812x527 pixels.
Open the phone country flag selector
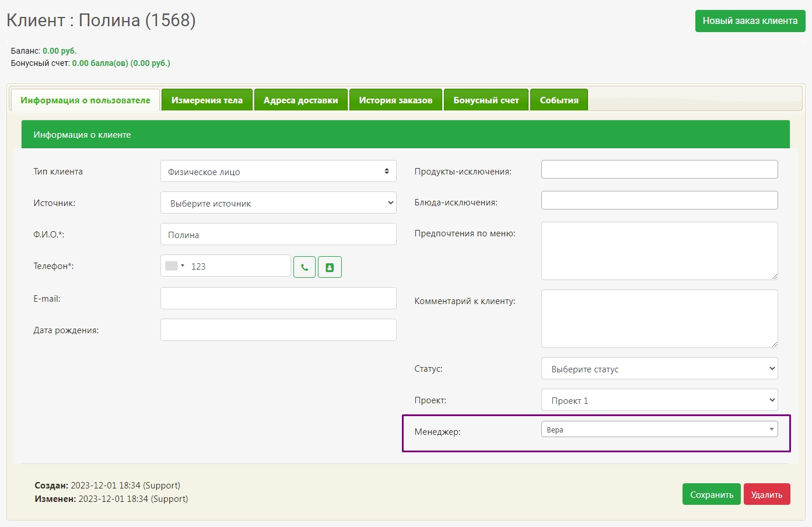pos(174,266)
